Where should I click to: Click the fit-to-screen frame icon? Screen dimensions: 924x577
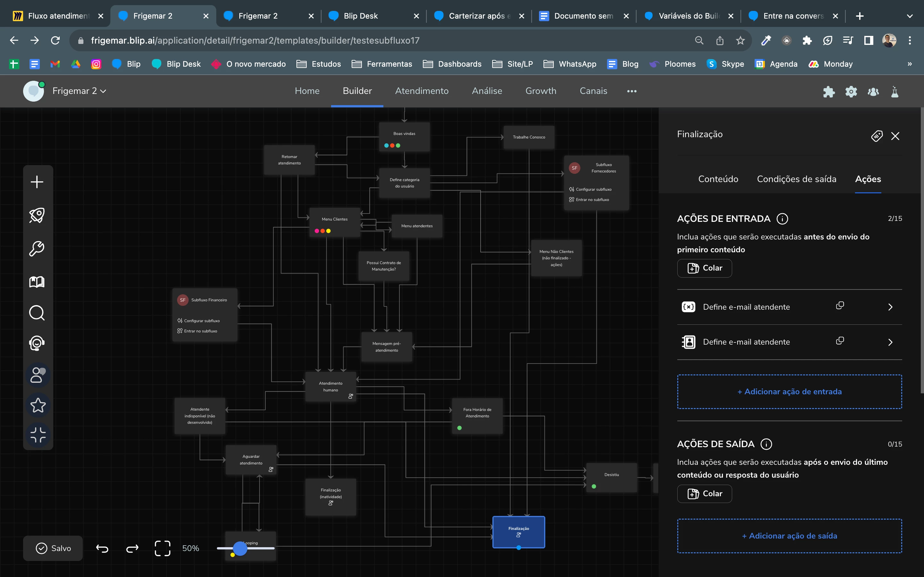162,548
